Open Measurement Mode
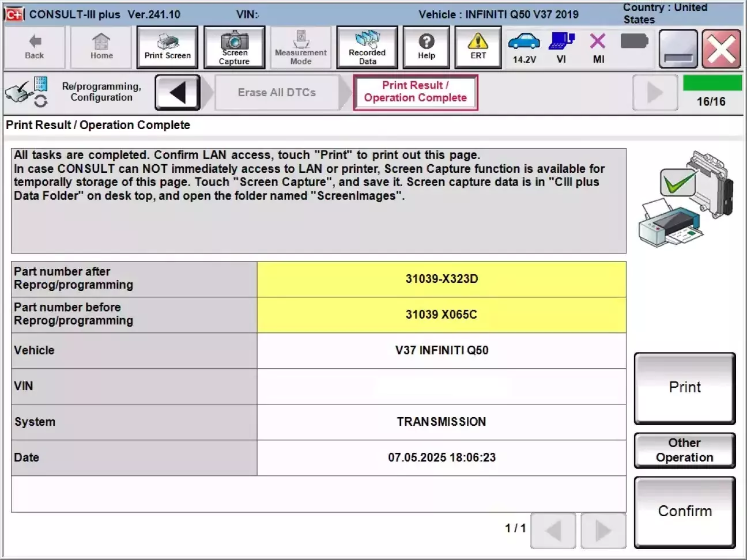 click(x=301, y=47)
